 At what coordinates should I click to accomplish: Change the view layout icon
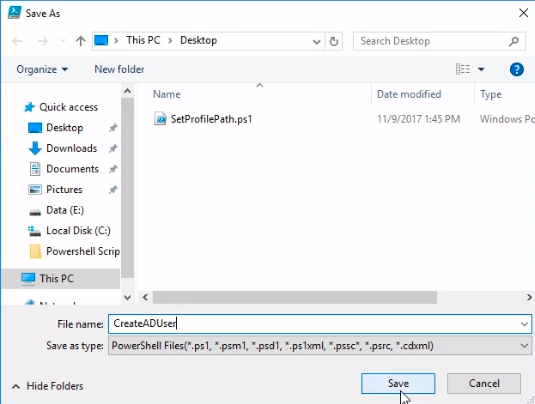click(x=463, y=69)
